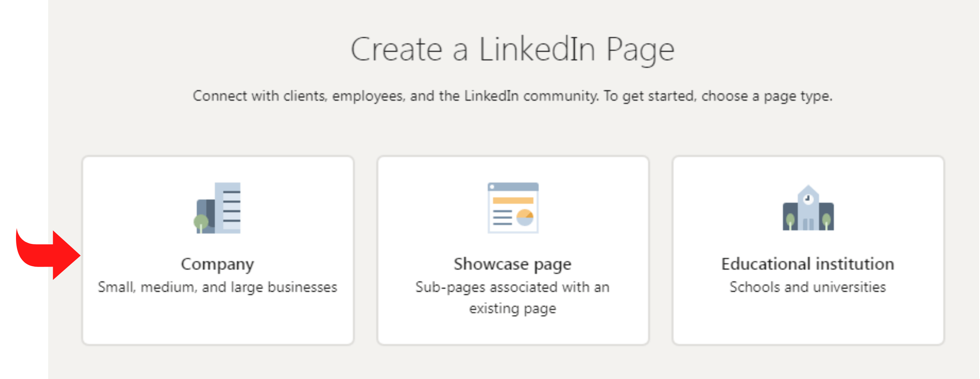This screenshot has height=379, width=980.
Task: Click "Small, medium, and large businesses" description
Action: click(x=217, y=287)
